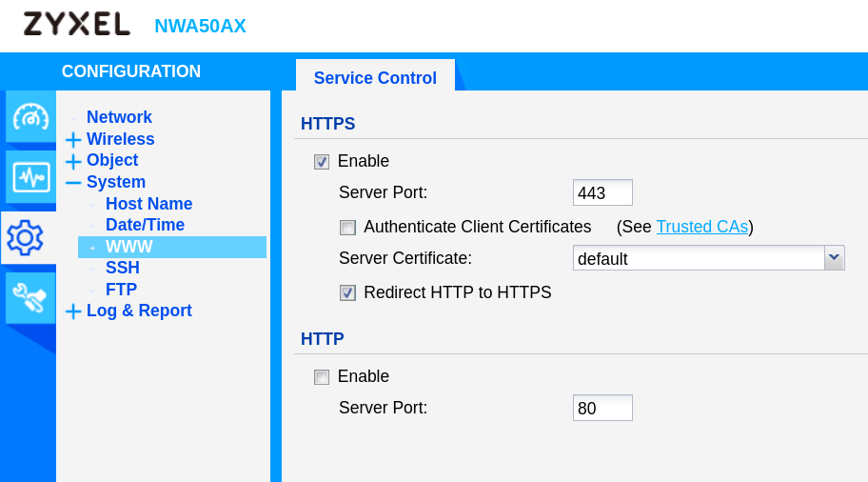Collapse the System tree node
The width and height of the screenshot is (868, 482).
[73, 182]
